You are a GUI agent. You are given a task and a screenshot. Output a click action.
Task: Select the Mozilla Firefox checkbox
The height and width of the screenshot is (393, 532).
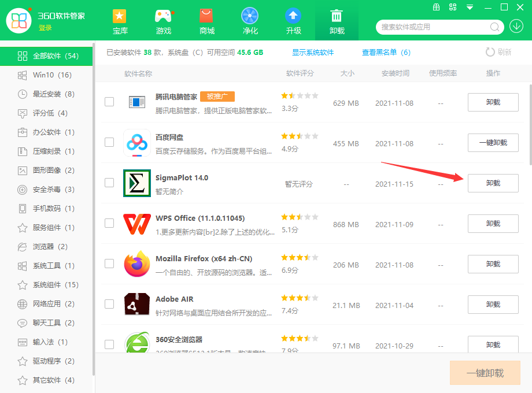pos(109,264)
